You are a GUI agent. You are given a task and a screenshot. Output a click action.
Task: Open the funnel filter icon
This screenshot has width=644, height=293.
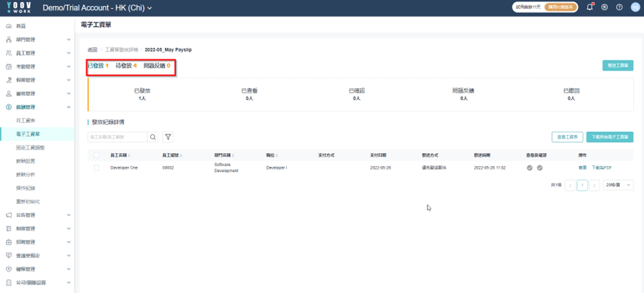click(168, 137)
